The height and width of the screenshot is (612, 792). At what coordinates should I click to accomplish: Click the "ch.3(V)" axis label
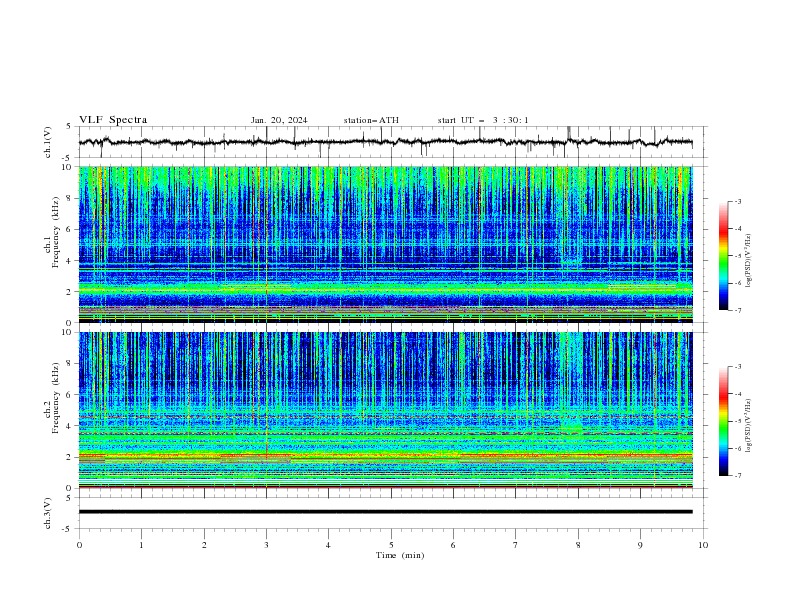[48, 513]
